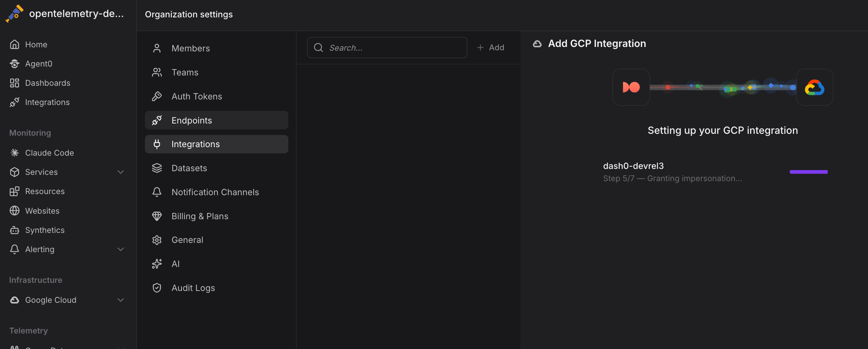Click the purple setup progress bar

tap(808, 172)
